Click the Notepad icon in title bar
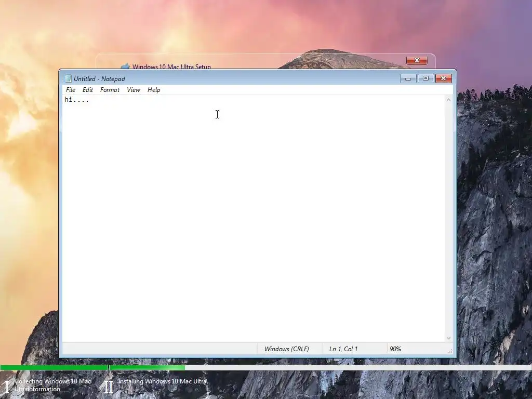 click(68, 79)
